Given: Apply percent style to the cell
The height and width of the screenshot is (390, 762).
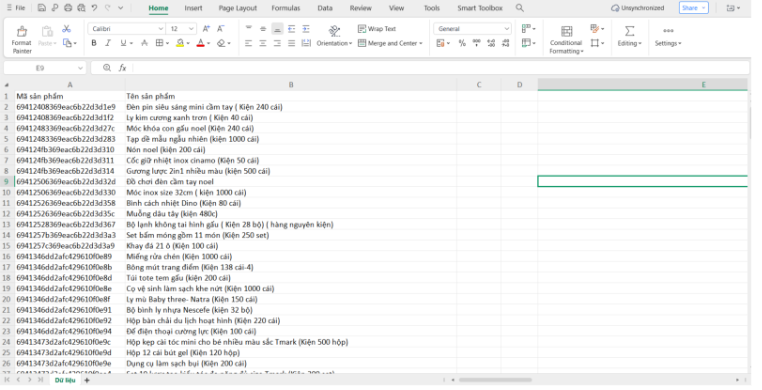Looking at the screenshot, I should (x=462, y=43).
